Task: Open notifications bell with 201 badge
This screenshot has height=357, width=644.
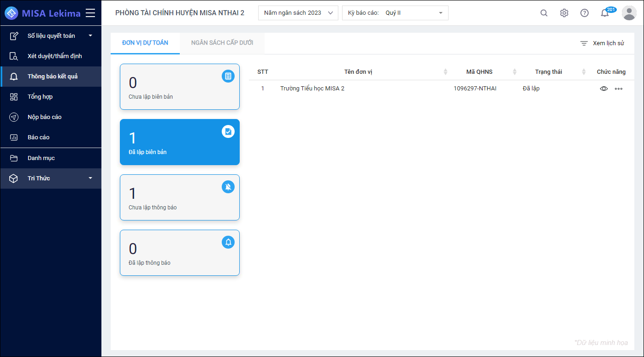Action: click(606, 12)
